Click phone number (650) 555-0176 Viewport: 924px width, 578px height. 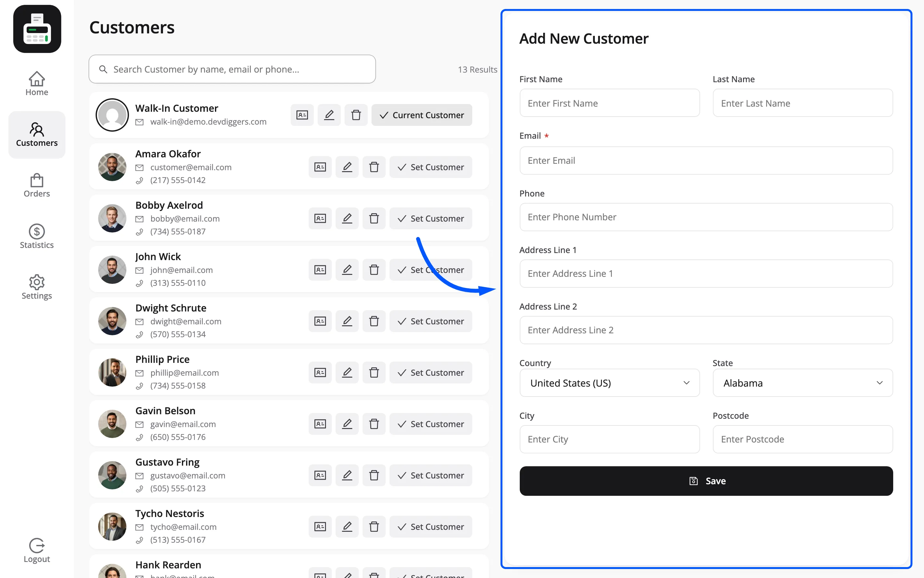click(x=178, y=437)
